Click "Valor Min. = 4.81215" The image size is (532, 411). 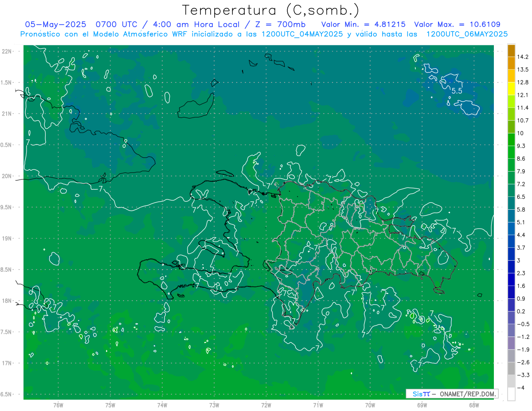click(364, 24)
